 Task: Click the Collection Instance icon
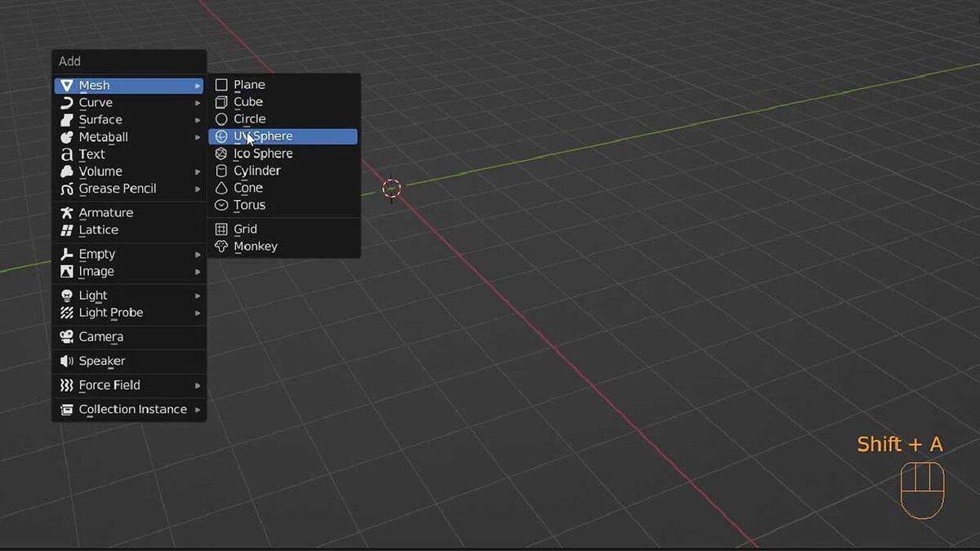pyautogui.click(x=67, y=410)
